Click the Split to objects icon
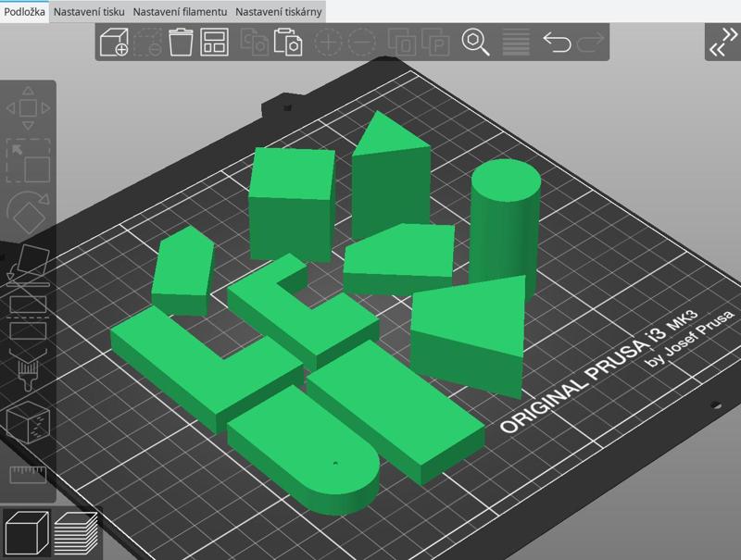 [x=402, y=42]
